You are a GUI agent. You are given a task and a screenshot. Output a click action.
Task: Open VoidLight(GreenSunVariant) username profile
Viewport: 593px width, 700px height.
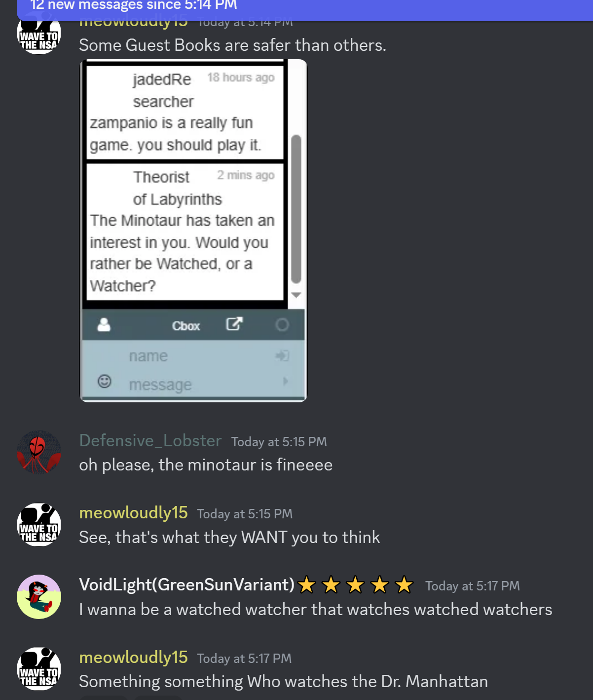[187, 584]
